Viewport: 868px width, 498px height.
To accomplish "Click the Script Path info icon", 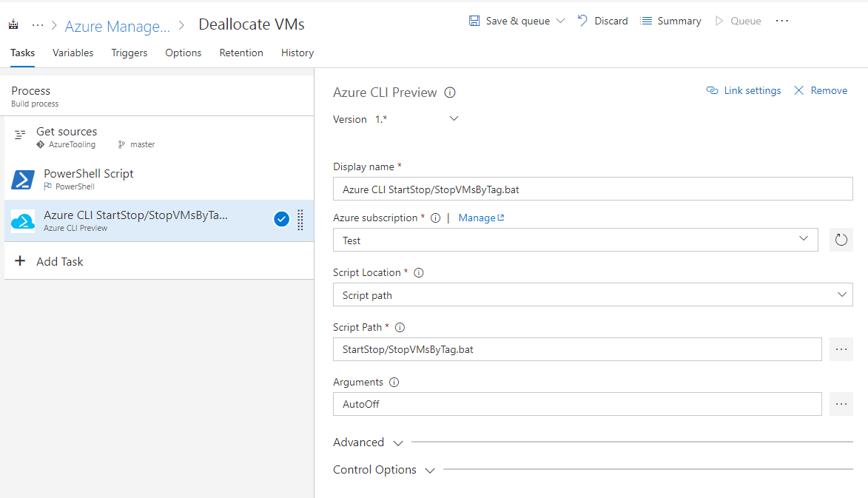I will [400, 327].
